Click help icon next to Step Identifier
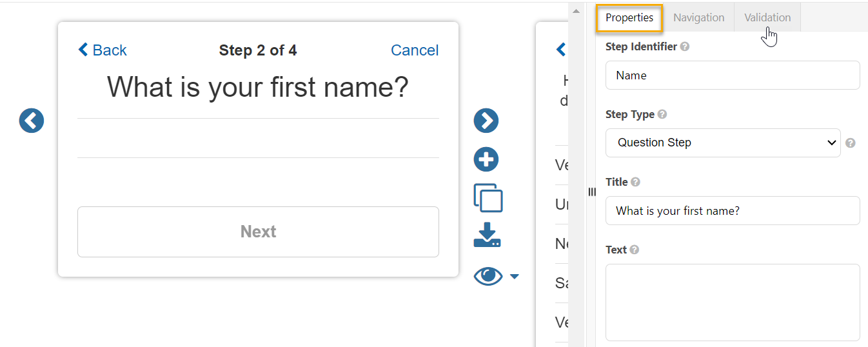868x347 pixels. pos(685,47)
